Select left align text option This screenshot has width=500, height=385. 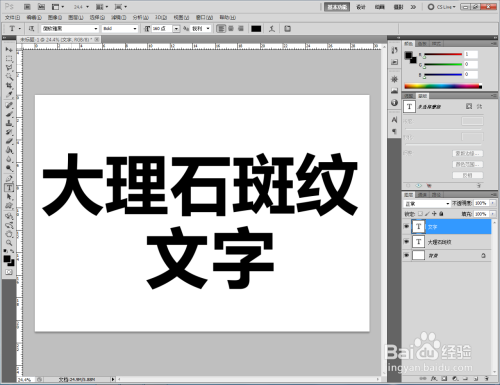[x=221, y=29]
